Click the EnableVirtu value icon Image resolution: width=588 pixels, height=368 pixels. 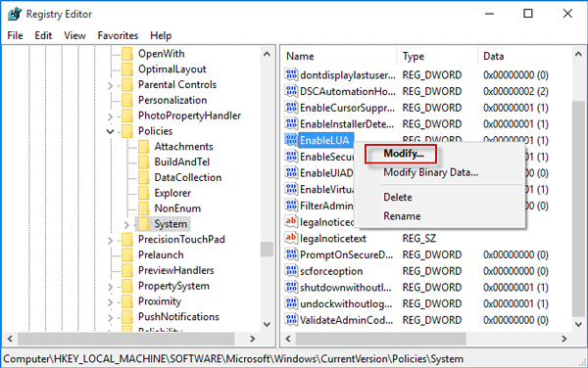point(291,189)
